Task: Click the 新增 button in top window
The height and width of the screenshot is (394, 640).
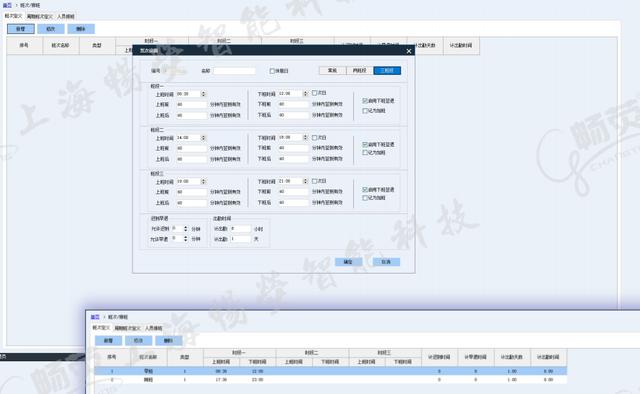Action: pos(21,29)
